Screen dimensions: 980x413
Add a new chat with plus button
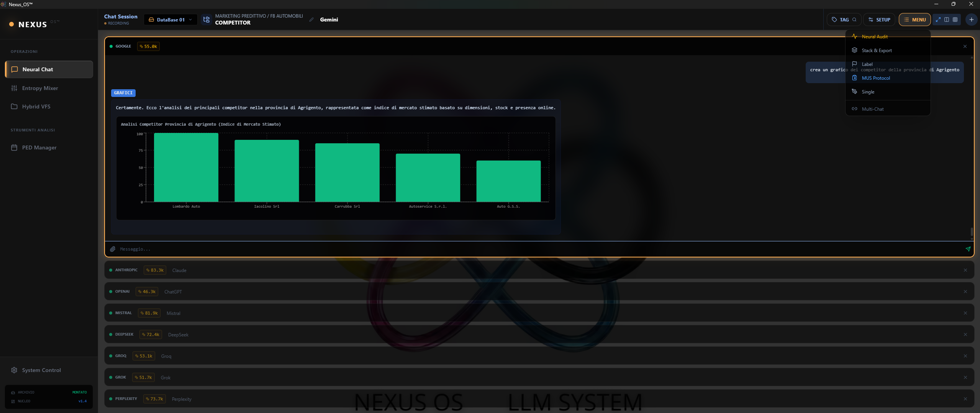(x=971, y=20)
